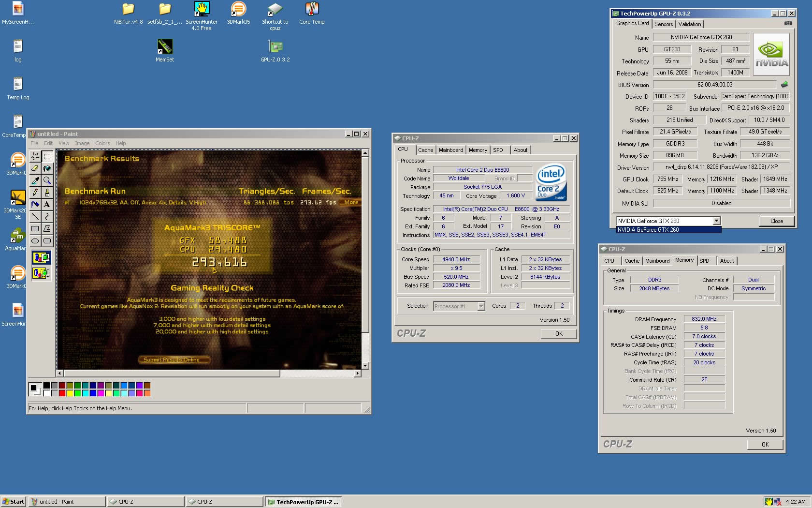Open Mainboard tab in the processor CPU-Z window
This screenshot has width=812, height=508.
[451, 150]
